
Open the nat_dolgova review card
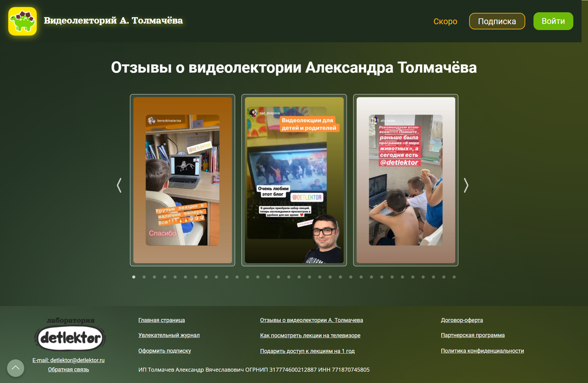tap(294, 180)
